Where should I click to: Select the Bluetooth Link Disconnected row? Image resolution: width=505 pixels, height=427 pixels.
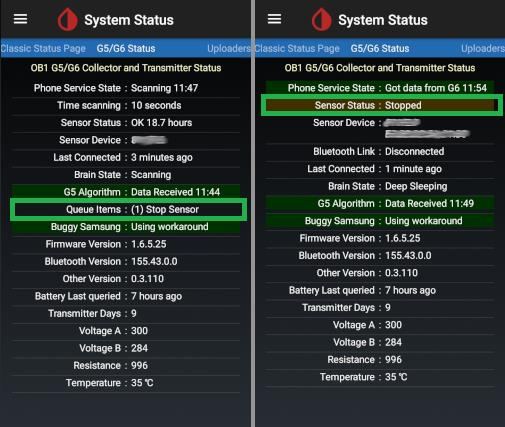[380, 151]
